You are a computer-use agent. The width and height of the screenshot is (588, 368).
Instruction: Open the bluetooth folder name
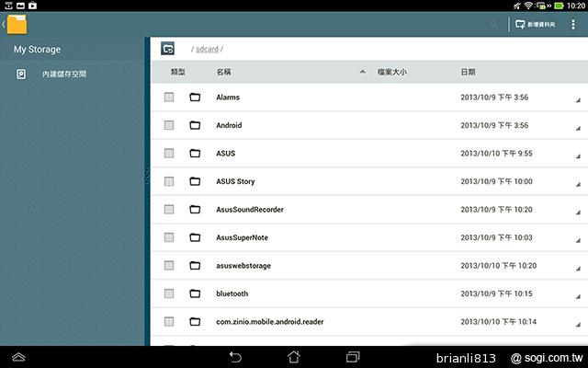tap(232, 293)
